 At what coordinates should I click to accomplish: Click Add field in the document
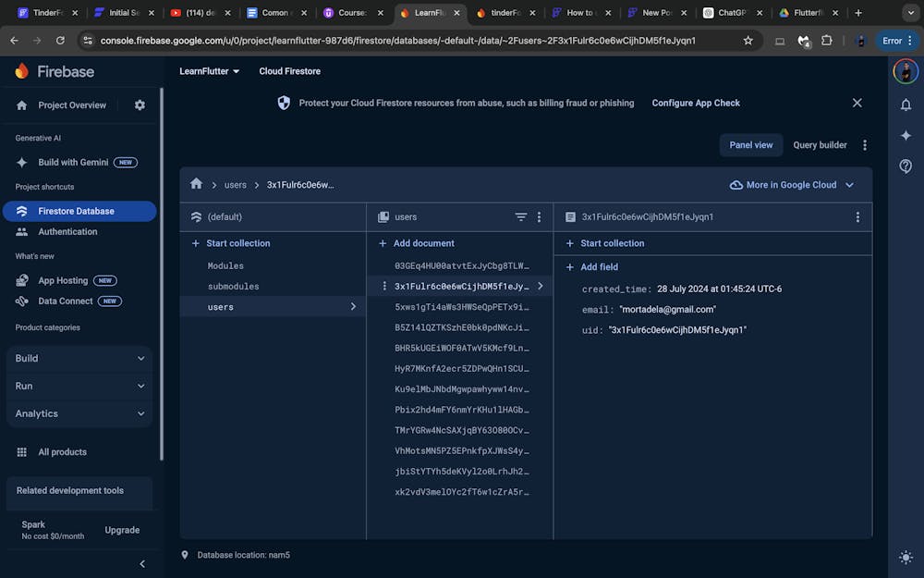591,267
